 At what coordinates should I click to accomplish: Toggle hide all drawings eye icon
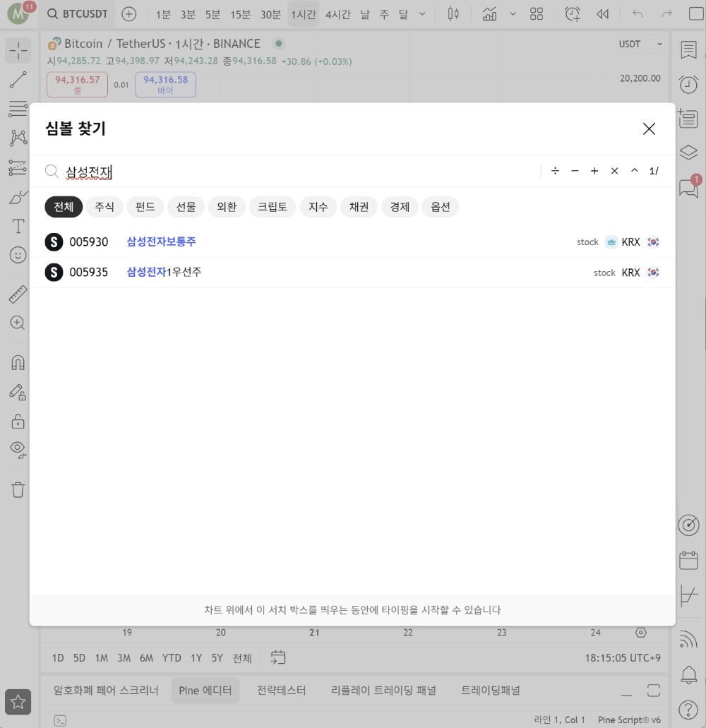(18, 450)
